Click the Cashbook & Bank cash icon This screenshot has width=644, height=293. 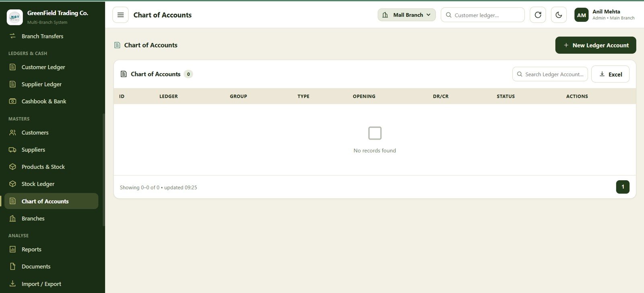point(12,101)
